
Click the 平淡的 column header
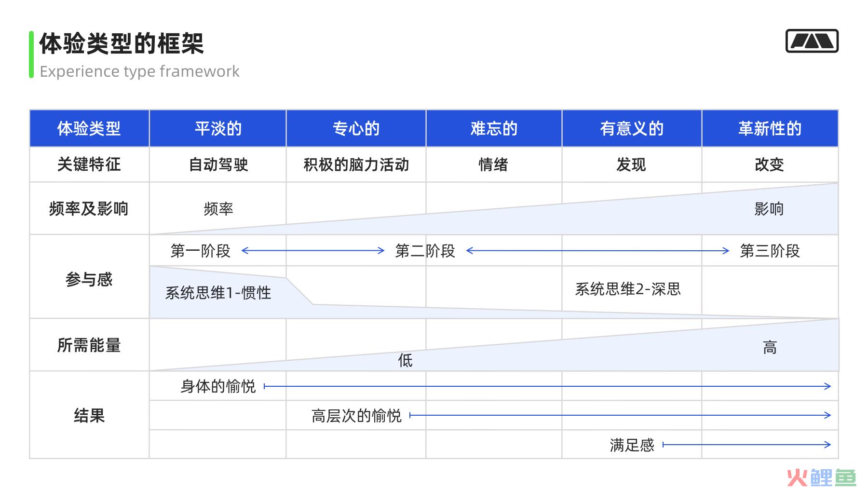218,128
